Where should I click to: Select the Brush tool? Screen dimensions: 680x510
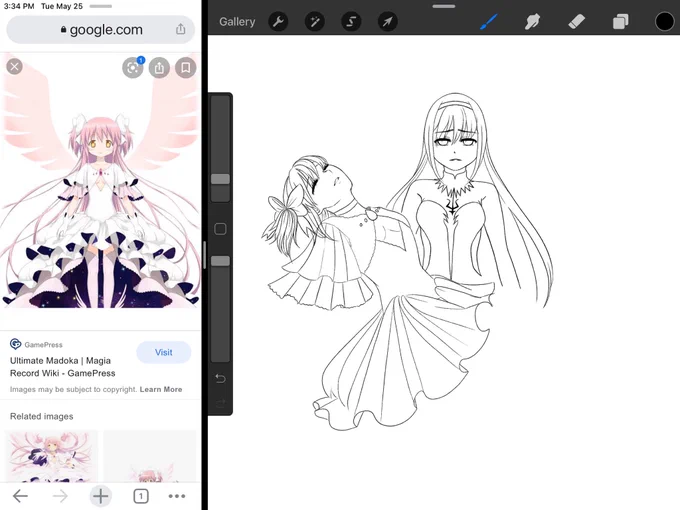tap(489, 21)
